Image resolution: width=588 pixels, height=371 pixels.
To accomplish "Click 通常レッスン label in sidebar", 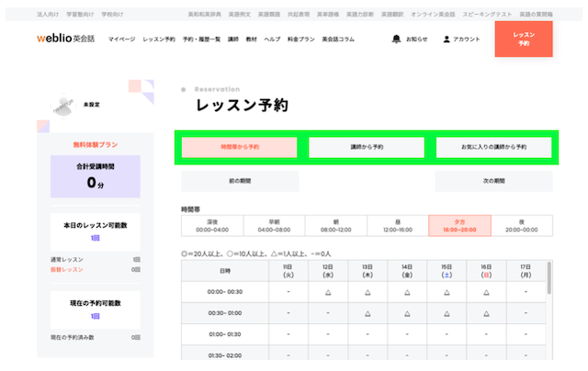I will tap(67, 259).
